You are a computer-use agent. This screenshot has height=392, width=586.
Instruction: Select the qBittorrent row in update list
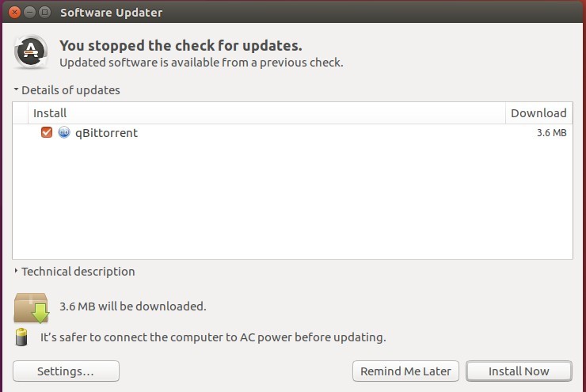point(292,133)
